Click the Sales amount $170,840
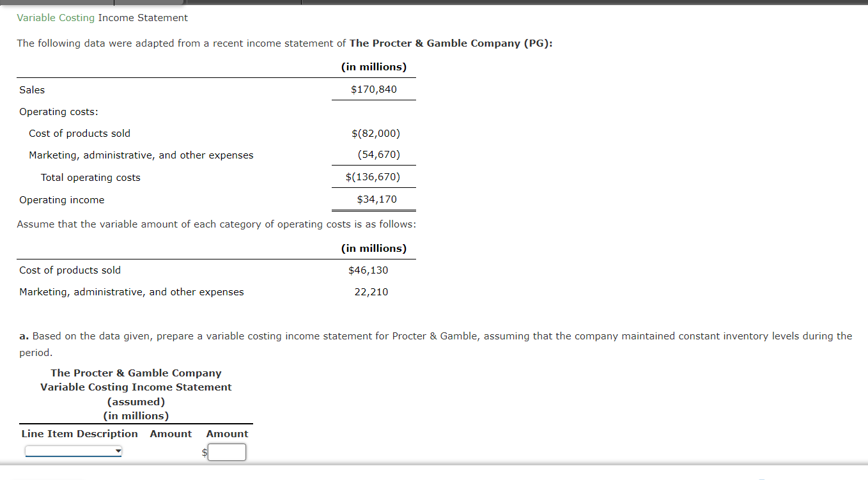Screen dimensions: 868x480 pos(373,89)
